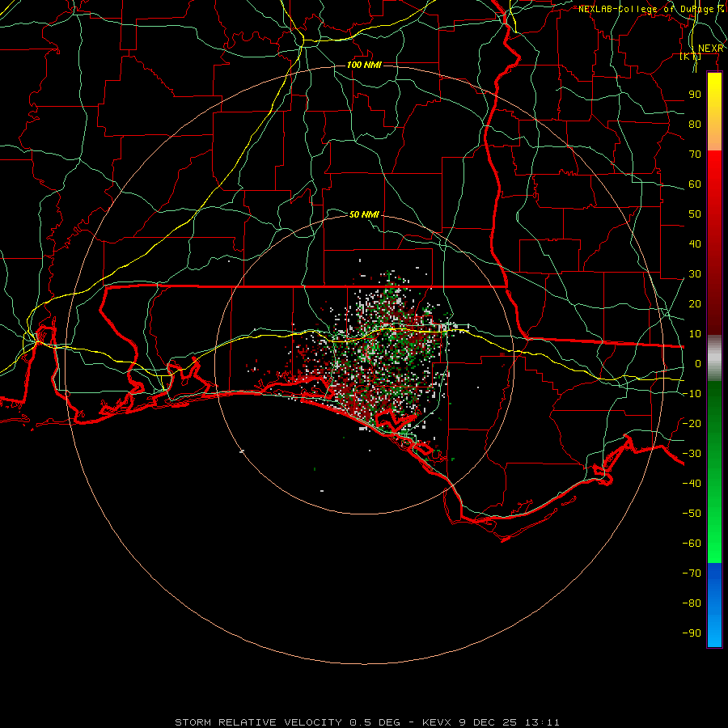Click the "-60" value on the velocity scale
Screen dimensions: 728x728
(x=692, y=544)
